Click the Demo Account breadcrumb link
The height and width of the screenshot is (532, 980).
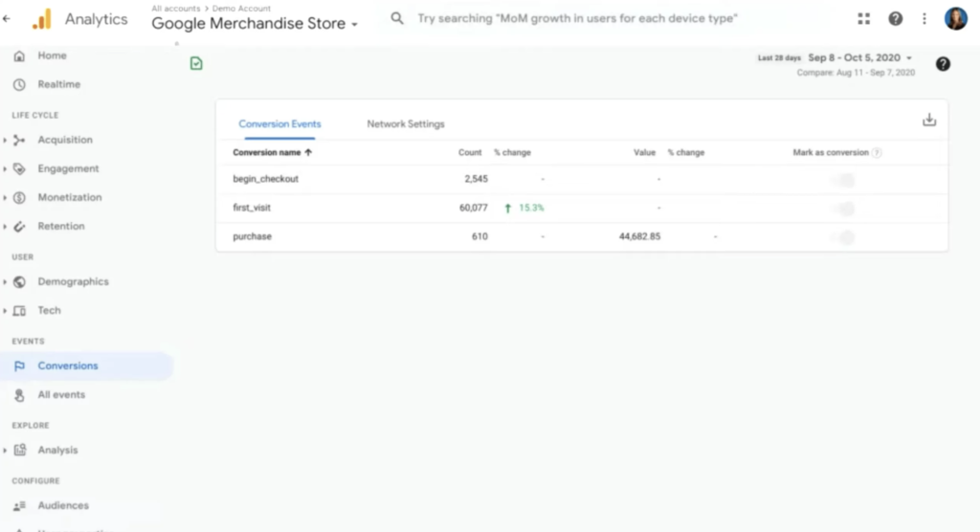click(x=241, y=8)
